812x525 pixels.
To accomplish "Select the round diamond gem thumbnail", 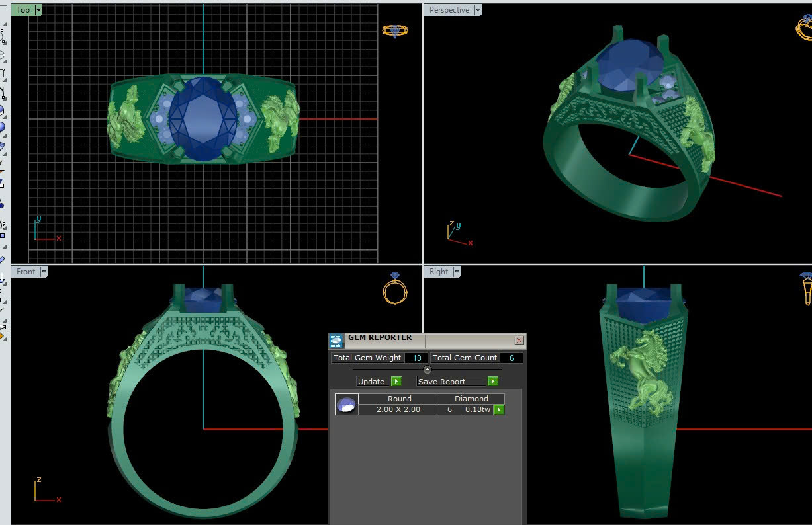I will (x=346, y=405).
